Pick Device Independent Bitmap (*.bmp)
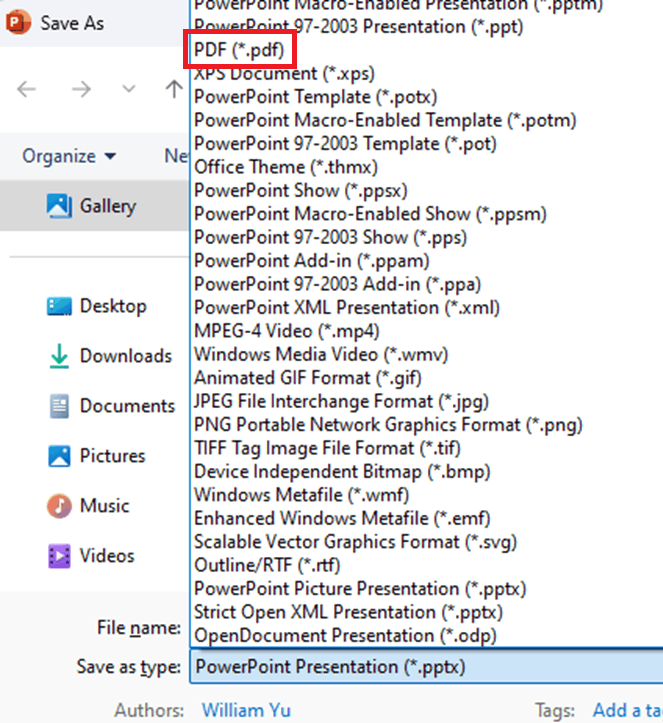Screen dimensions: 663x723 coord(342,472)
